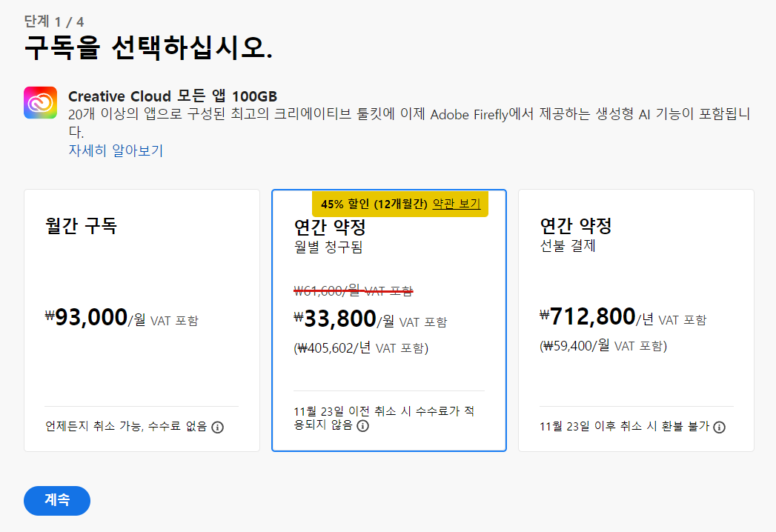Click the 선불 결제 subtitle
776x532 pixels.
tap(568, 245)
